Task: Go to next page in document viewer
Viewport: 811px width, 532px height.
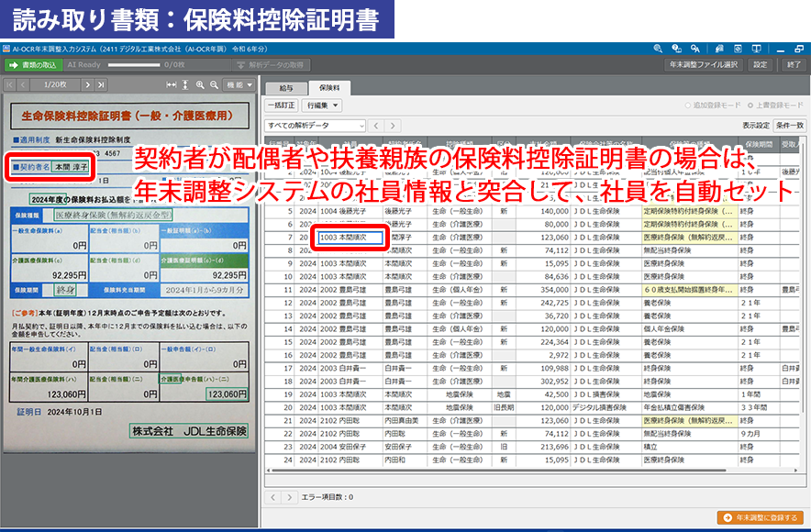Action: 88,84
